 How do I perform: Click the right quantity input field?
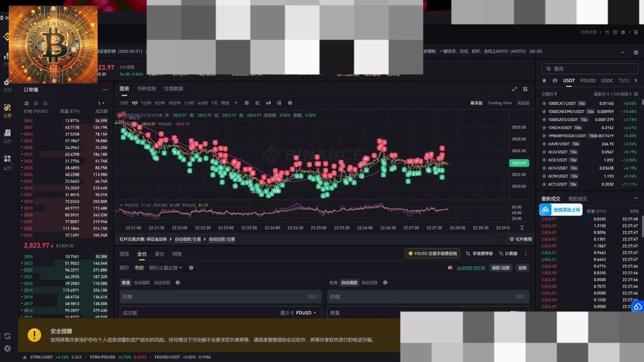pyautogui.click(x=428, y=313)
